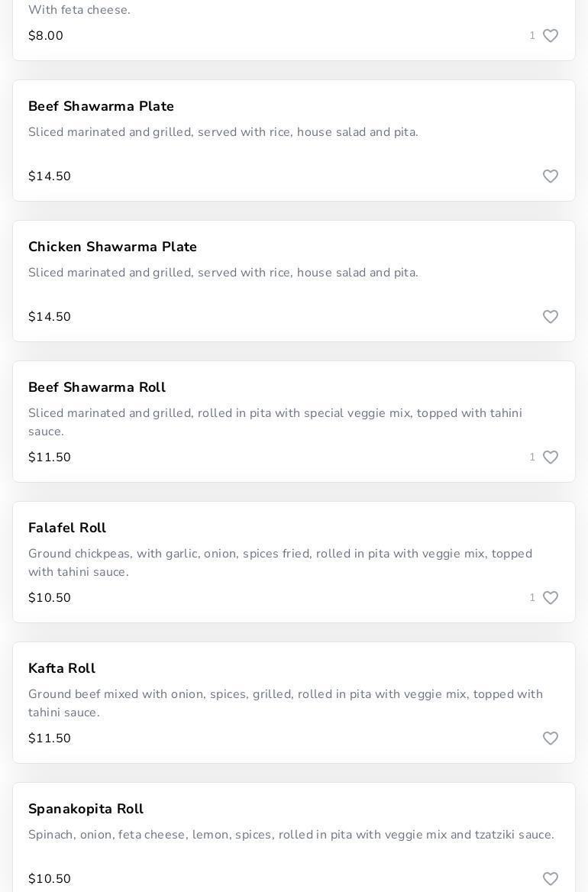Viewport: 588px width, 892px height.
Task: Click the Chicken Shawarma Plate $14.50 price
Action: pyautogui.click(x=50, y=317)
